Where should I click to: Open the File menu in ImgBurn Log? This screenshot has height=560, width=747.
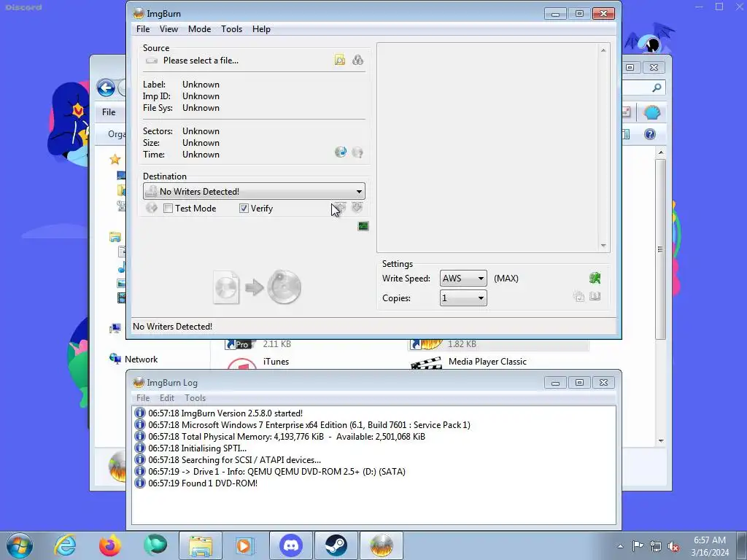(x=143, y=398)
